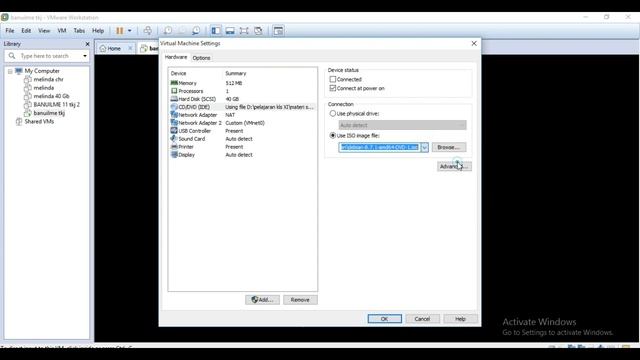The image size is (640, 360).
Task: Open the Library search filter dropdown
Action: click(x=85, y=56)
